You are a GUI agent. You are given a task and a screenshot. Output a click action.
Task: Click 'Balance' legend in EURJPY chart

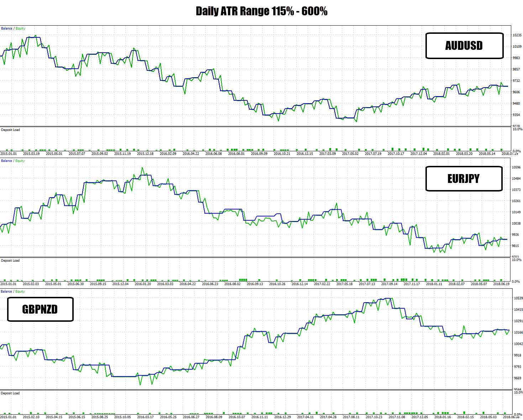[6, 161]
